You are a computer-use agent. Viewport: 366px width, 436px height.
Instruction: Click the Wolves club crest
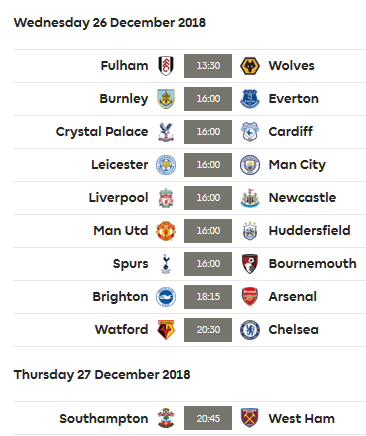tap(250, 66)
